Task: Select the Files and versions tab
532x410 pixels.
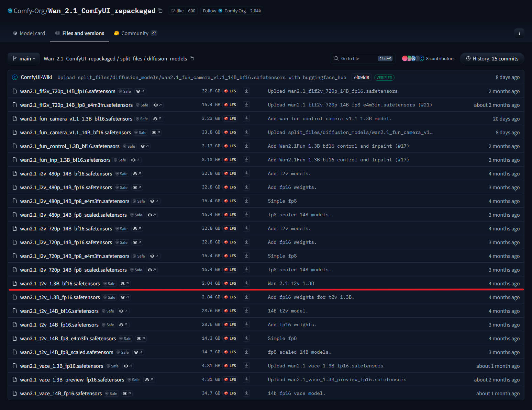Action: pos(79,33)
